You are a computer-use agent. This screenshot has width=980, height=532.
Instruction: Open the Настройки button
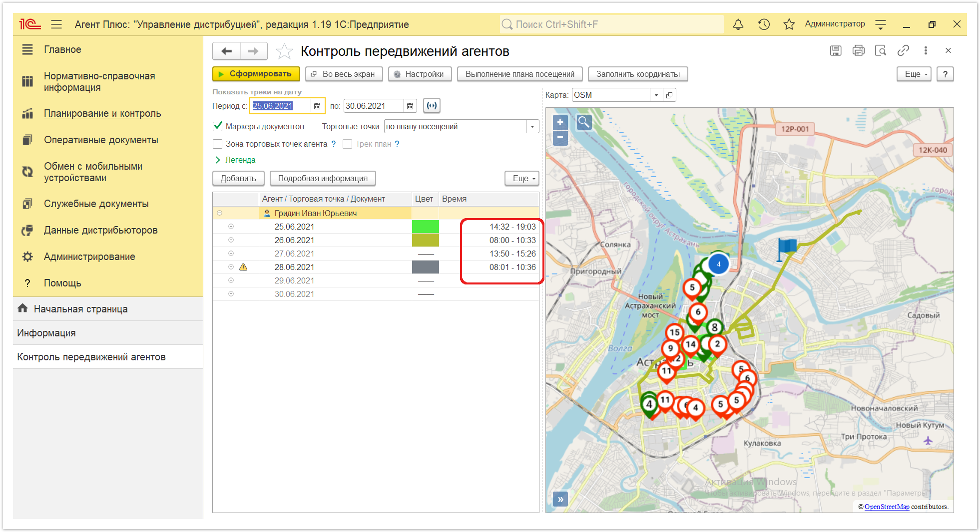tap(420, 74)
